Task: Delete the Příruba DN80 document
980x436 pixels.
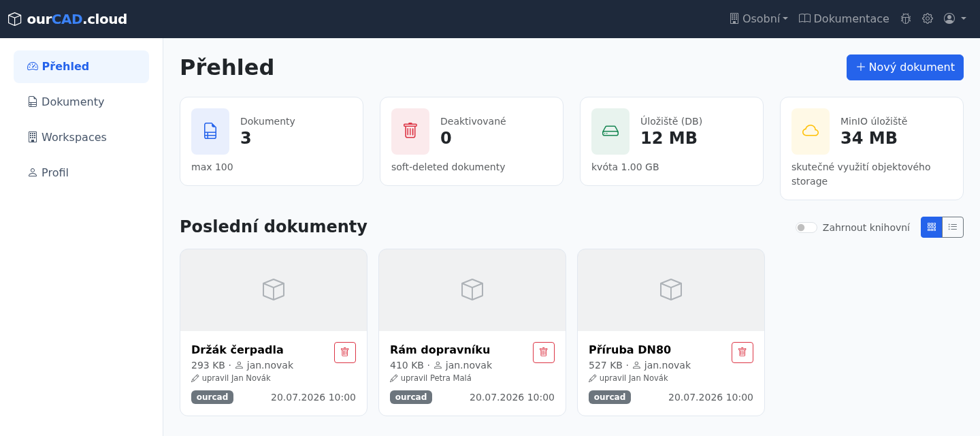Action: pos(742,352)
